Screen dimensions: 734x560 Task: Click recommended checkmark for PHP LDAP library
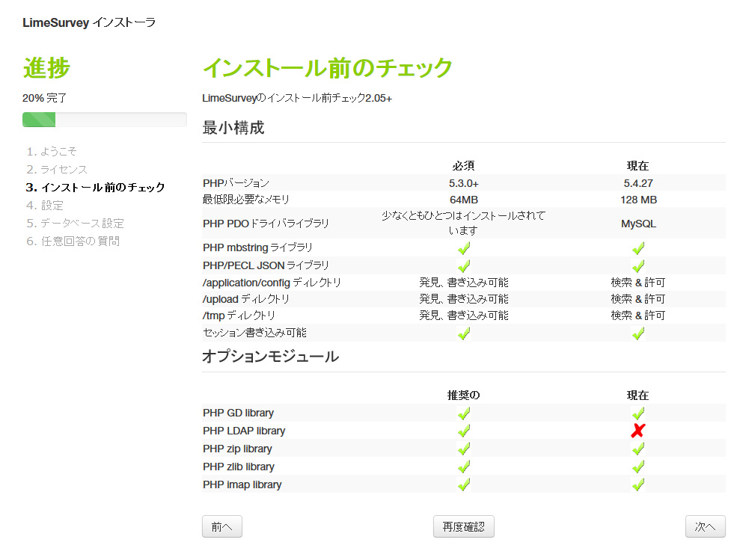(464, 431)
